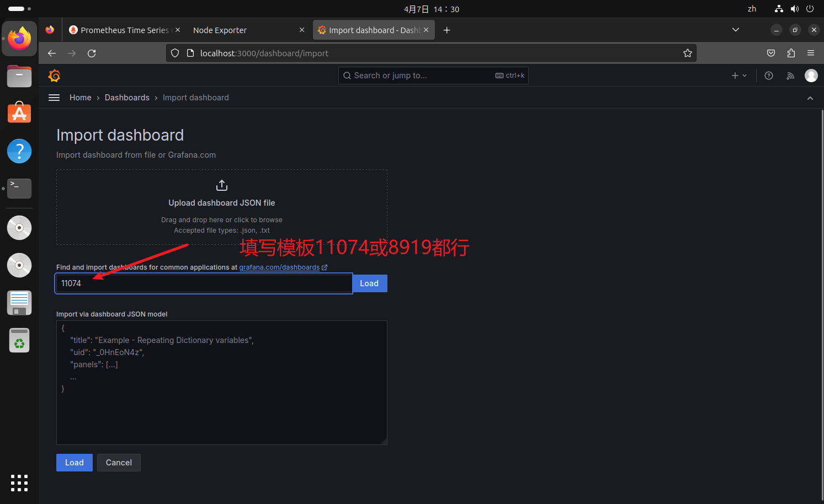Open a new browser tab
Image resolution: width=824 pixels, height=504 pixels.
[447, 30]
